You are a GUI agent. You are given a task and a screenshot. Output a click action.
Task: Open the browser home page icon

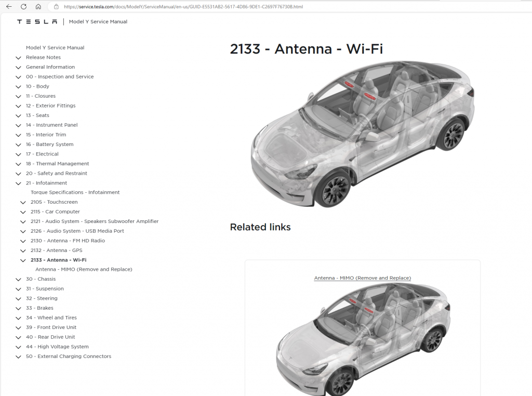pyautogui.click(x=38, y=6)
